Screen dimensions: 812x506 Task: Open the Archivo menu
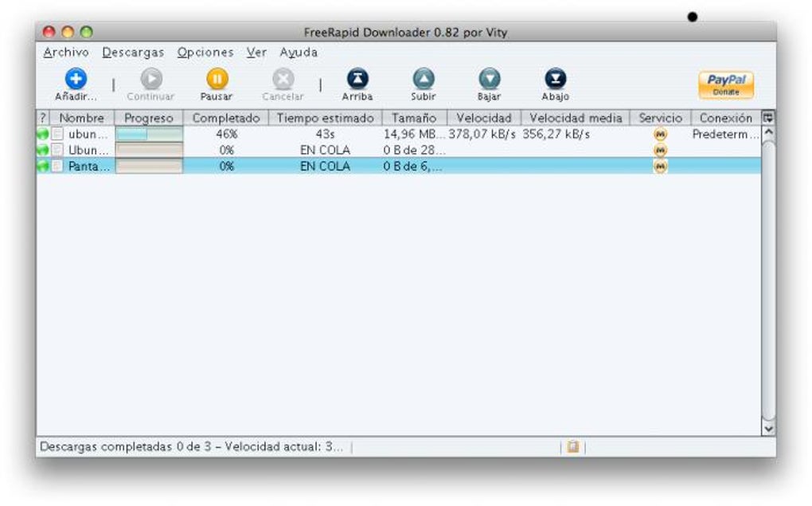66,53
